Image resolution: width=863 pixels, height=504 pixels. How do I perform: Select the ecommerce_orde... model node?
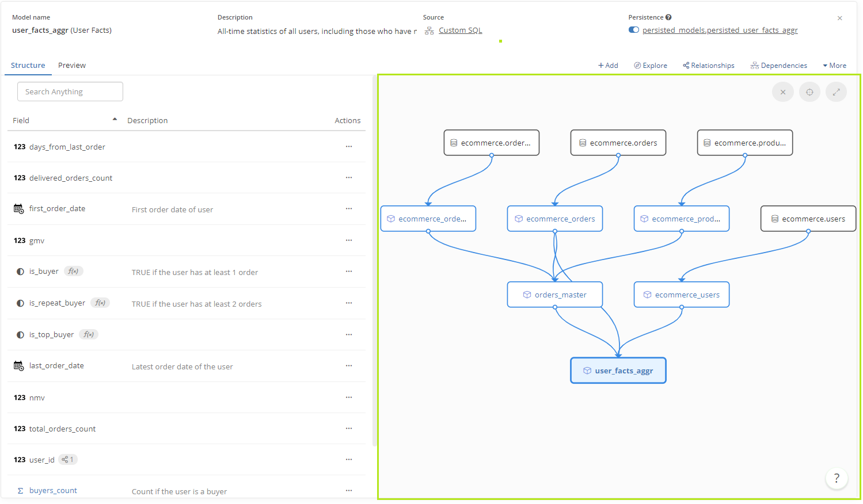428,219
